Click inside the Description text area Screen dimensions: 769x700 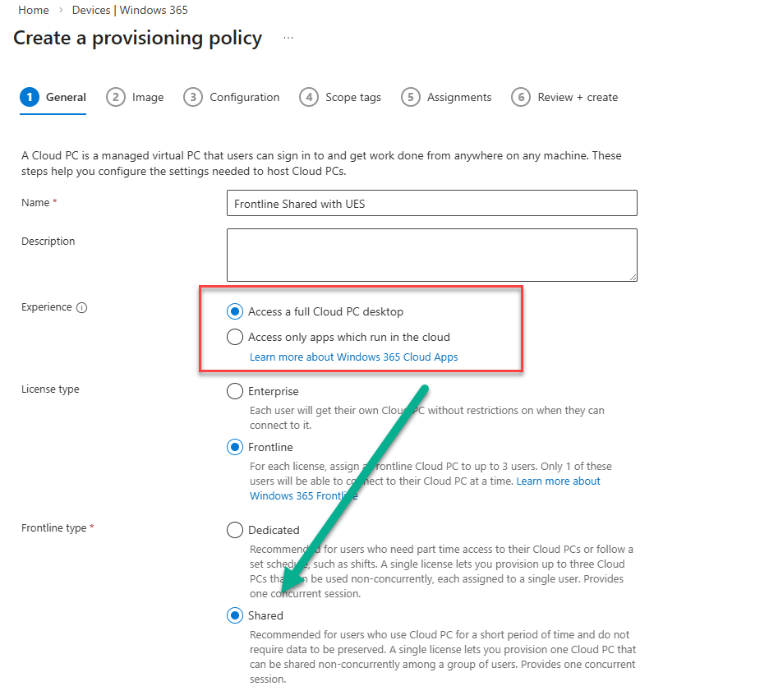pyautogui.click(x=431, y=255)
